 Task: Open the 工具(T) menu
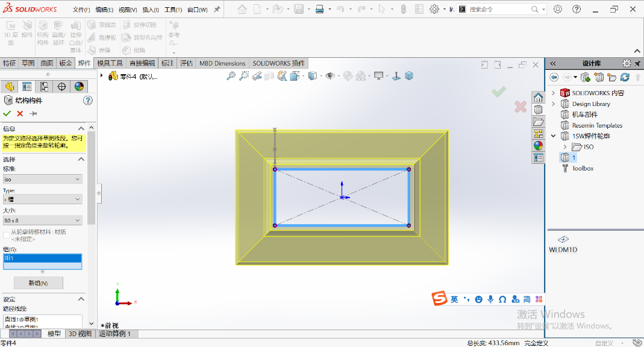pos(173,10)
